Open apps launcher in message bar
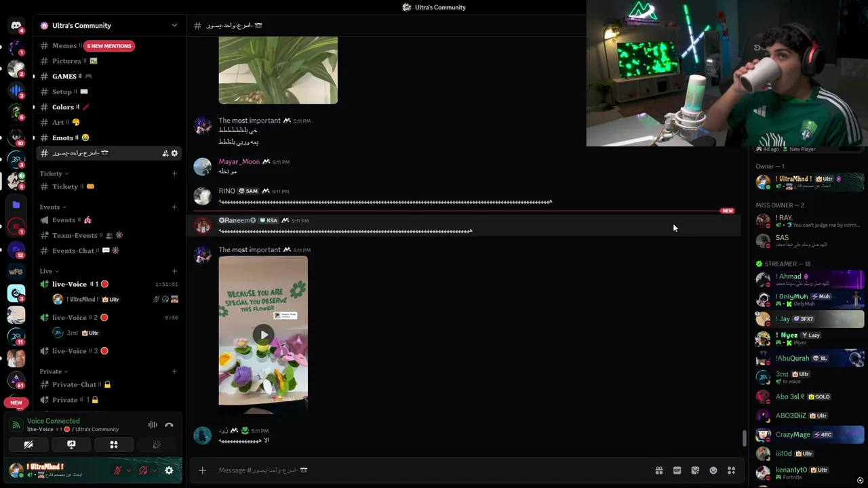 coord(731,470)
